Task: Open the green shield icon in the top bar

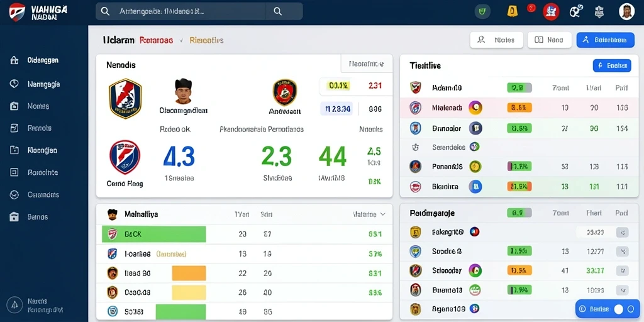Action: tap(482, 11)
